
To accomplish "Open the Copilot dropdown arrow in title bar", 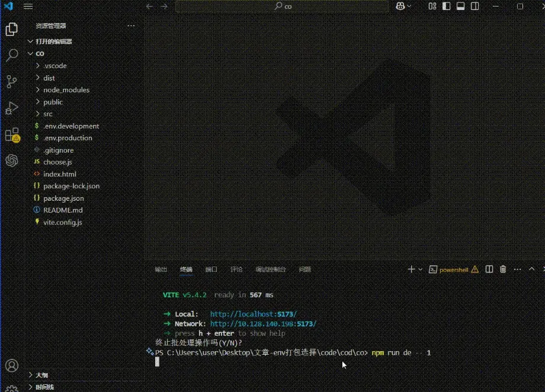I will (x=409, y=7).
